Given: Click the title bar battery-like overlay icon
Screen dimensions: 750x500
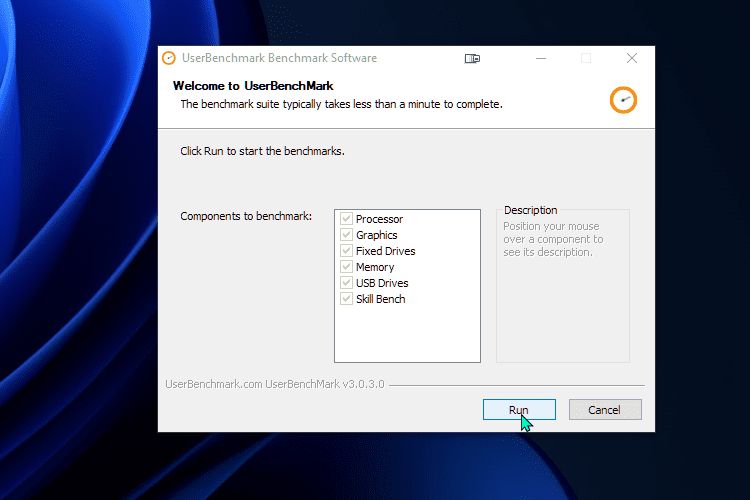Looking at the screenshot, I should point(472,58).
